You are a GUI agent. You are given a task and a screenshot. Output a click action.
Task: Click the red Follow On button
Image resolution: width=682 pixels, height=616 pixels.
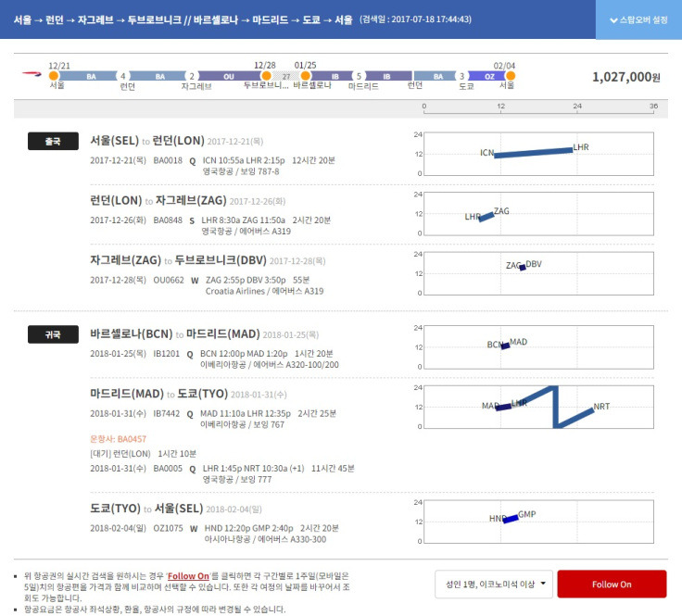coord(612,585)
